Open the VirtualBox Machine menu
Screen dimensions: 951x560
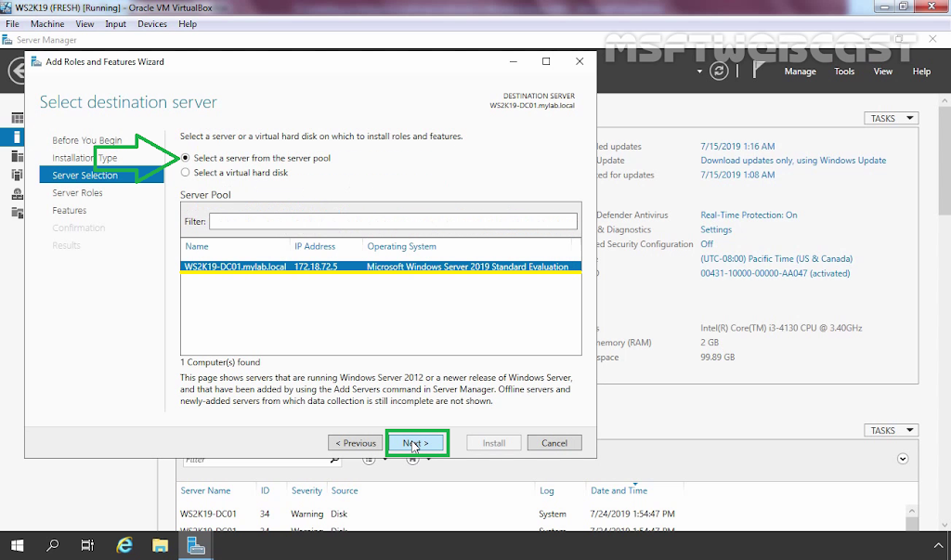[x=47, y=23]
